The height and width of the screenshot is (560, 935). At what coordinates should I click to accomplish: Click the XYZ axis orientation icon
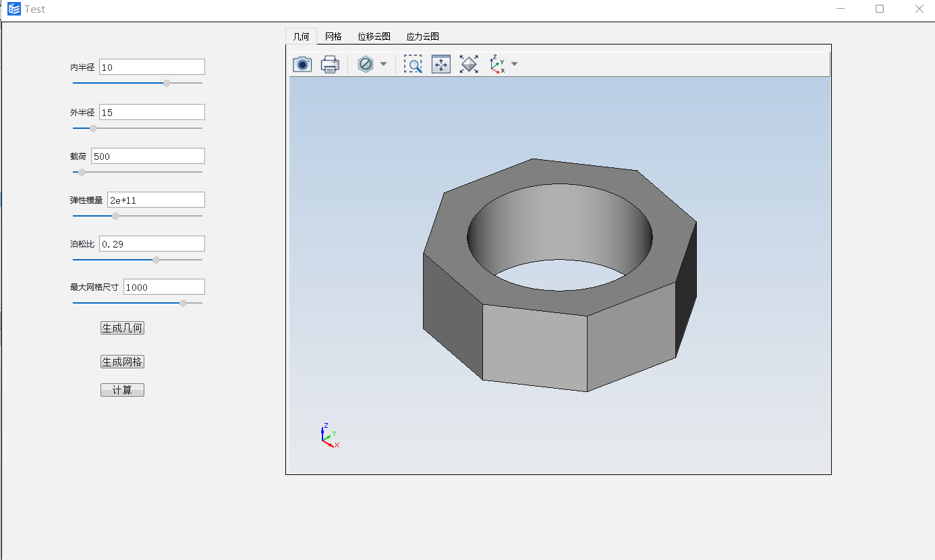pyautogui.click(x=497, y=64)
